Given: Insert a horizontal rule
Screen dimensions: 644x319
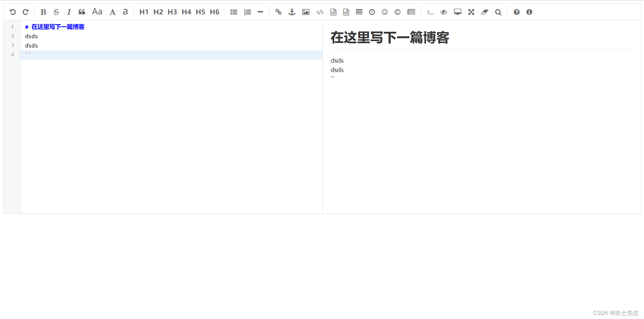Looking at the screenshot, I should coord(260,12).
